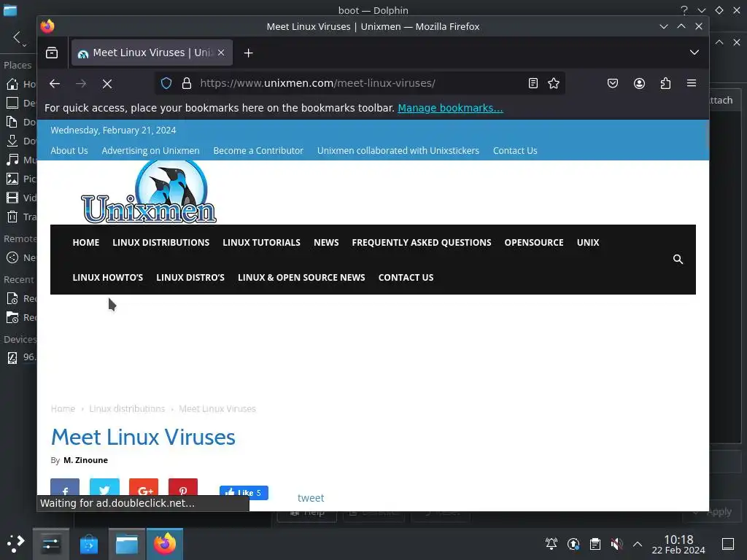Click Contact Us in the blue top bar
This screenshot has height=560, width=747.
click(x=515, y=150)
